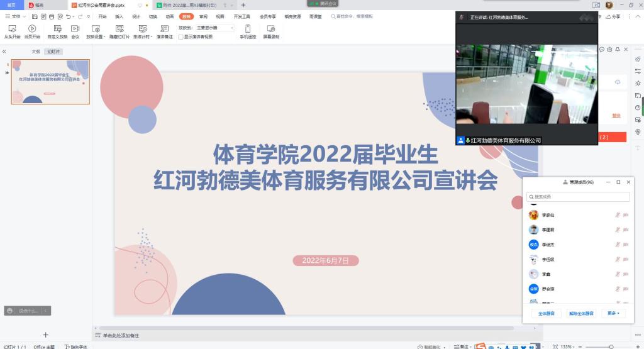
Task: Open custom slideshow (自定义放映)
Action: [57, 31]
